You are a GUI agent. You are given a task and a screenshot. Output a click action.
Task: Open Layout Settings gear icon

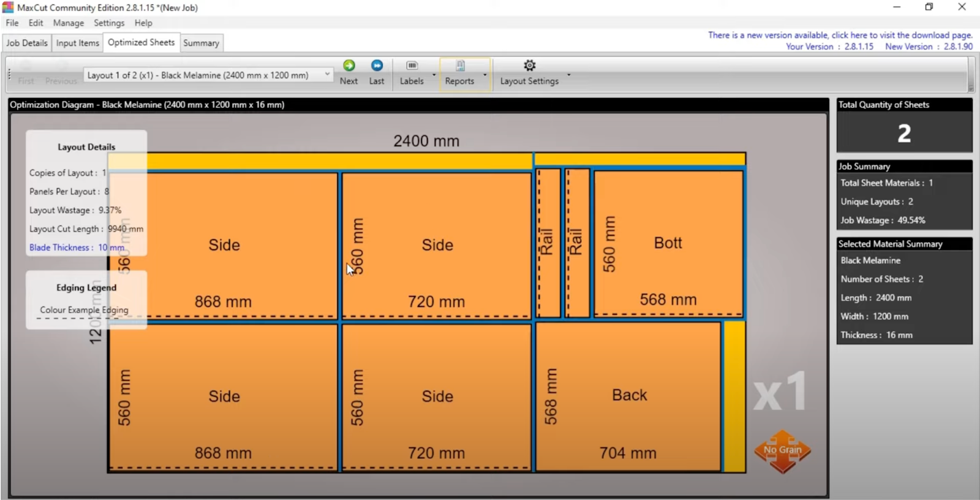(x=529, y=66)
